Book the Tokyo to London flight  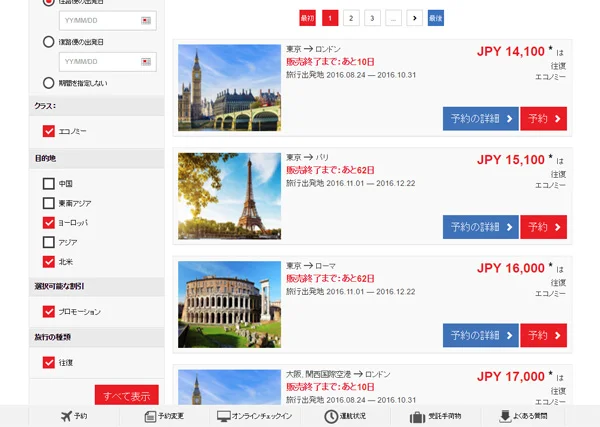(x=543, y=119)
